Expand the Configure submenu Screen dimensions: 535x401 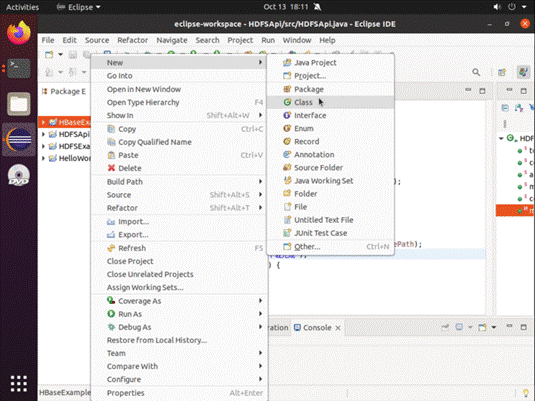tap(179, 379)
